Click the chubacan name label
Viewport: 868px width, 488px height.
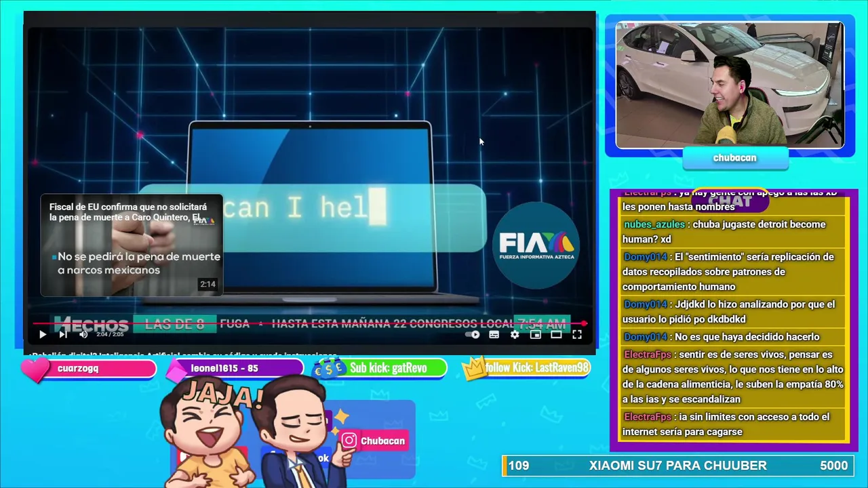point(735,158)
